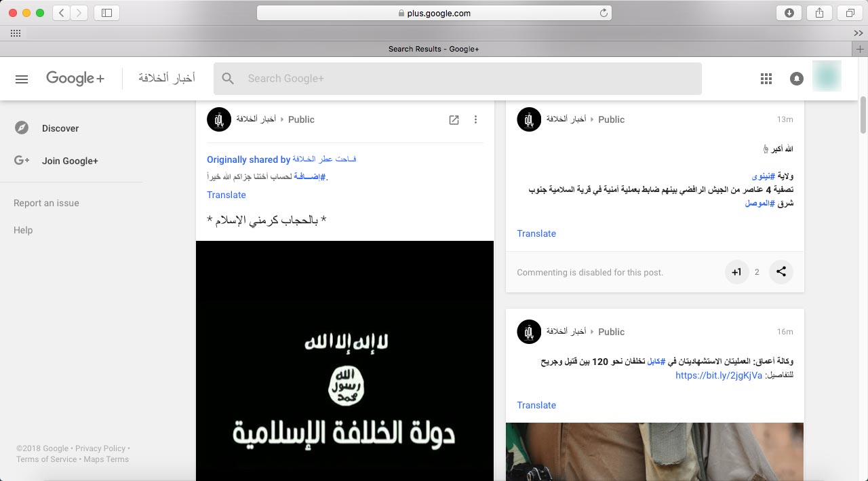Screen dimensions: 868x481
Task: Click the share icon on the first right post
Action: tap(781, 272)
